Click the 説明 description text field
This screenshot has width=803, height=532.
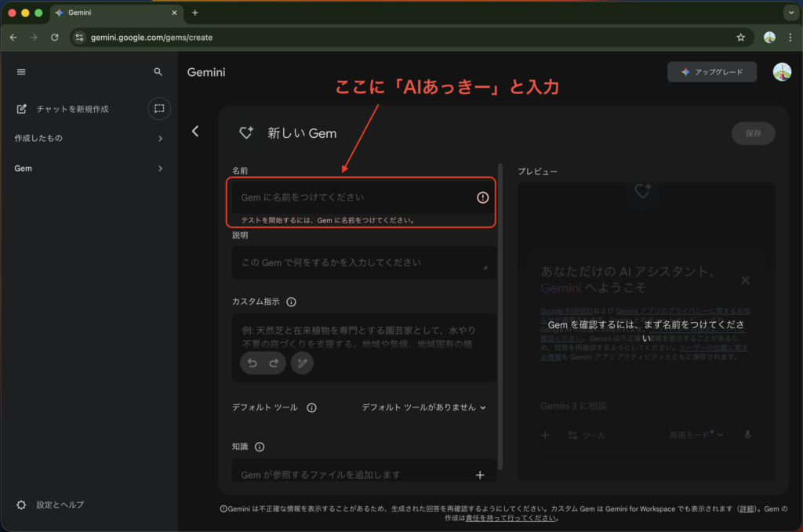click(x=361, y=262)
